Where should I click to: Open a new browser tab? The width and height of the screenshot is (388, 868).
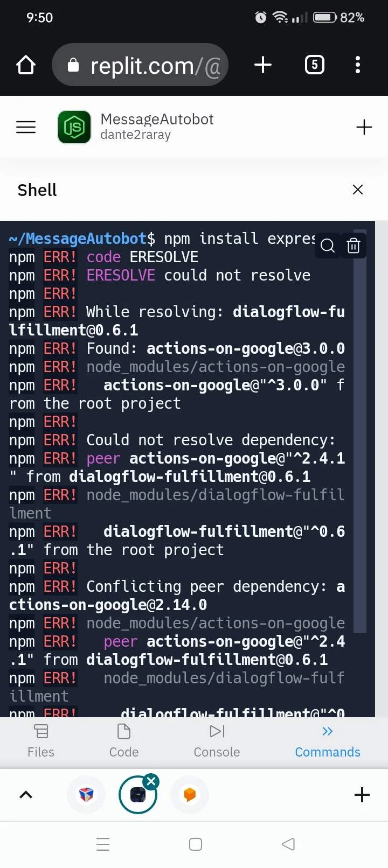pyautogui.click(x=263, y=65)
